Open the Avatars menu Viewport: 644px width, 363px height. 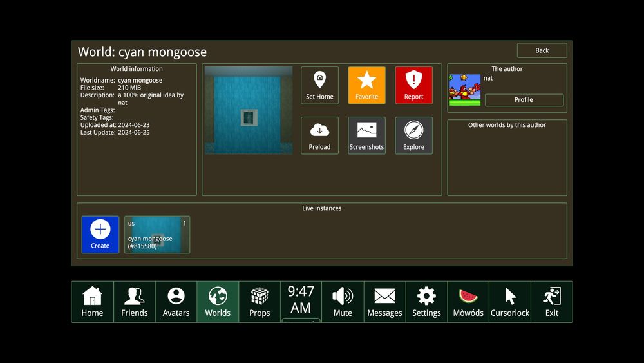(x=176, y=302)
